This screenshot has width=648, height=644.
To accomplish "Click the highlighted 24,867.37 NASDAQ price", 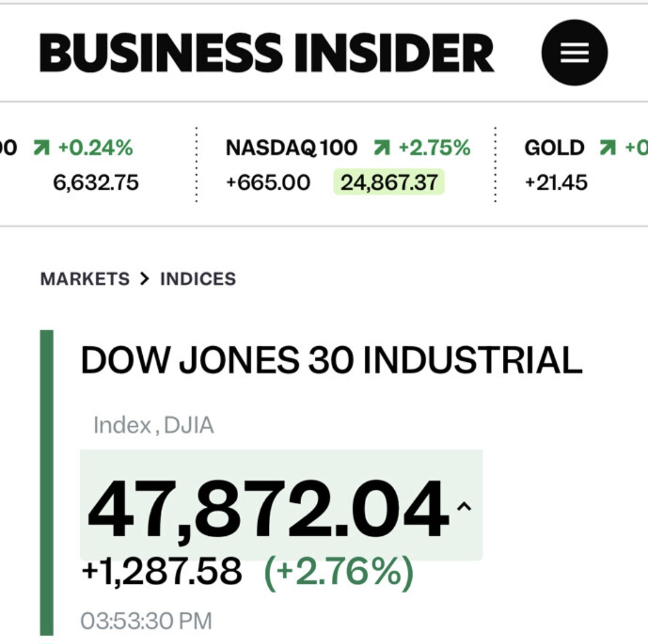I will point(389,182).
